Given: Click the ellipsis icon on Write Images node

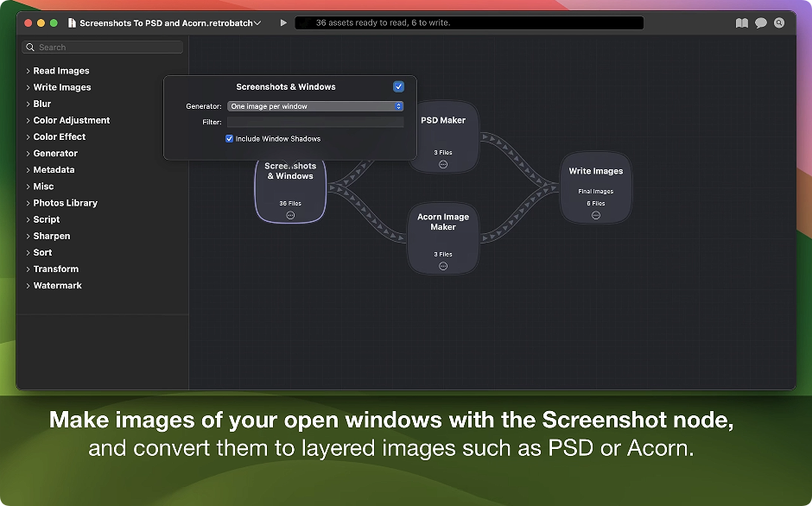Looking at the screenshot, I should 596,215.
